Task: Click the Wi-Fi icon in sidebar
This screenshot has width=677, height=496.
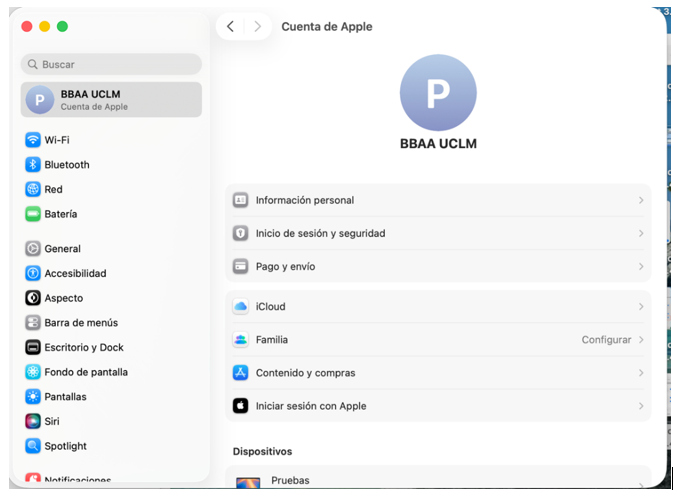Action: [33, 140]
